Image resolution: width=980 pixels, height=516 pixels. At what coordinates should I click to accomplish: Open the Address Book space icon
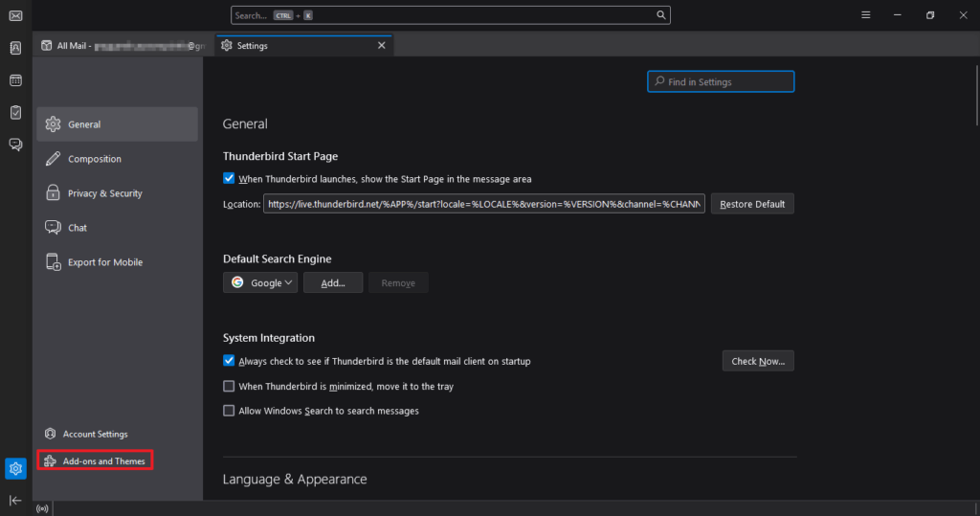[x=15, y=48]
